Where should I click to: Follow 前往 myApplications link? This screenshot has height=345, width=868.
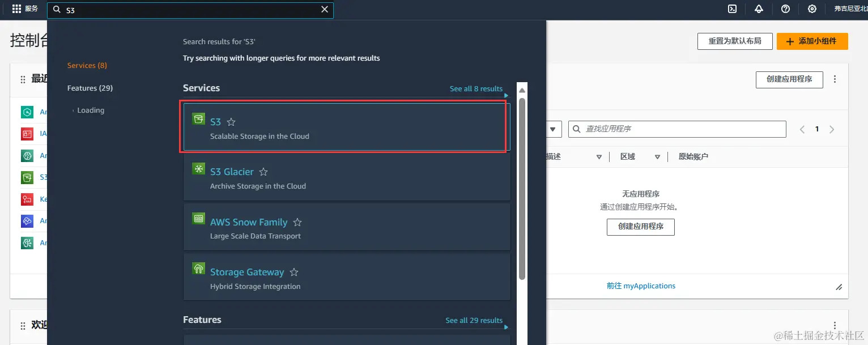pos(641,286)
